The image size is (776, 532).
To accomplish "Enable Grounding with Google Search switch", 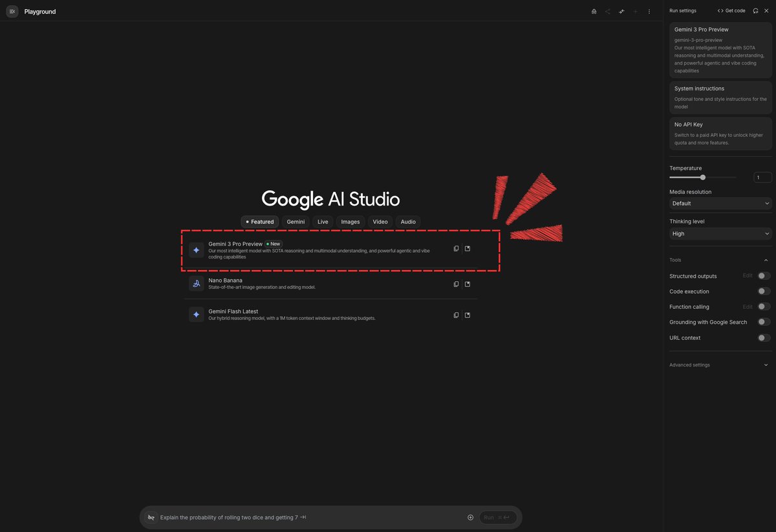I will [x=764, y=322].
